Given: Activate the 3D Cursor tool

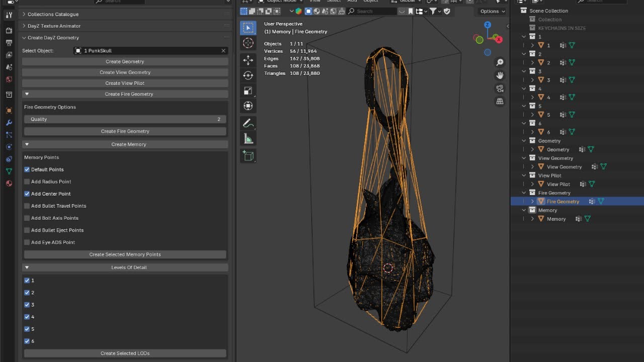Looking at the screenshot, I should (248, 43).
